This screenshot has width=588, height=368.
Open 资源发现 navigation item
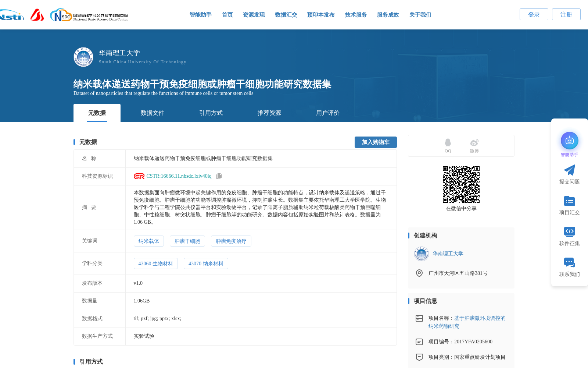click(254, 15)
